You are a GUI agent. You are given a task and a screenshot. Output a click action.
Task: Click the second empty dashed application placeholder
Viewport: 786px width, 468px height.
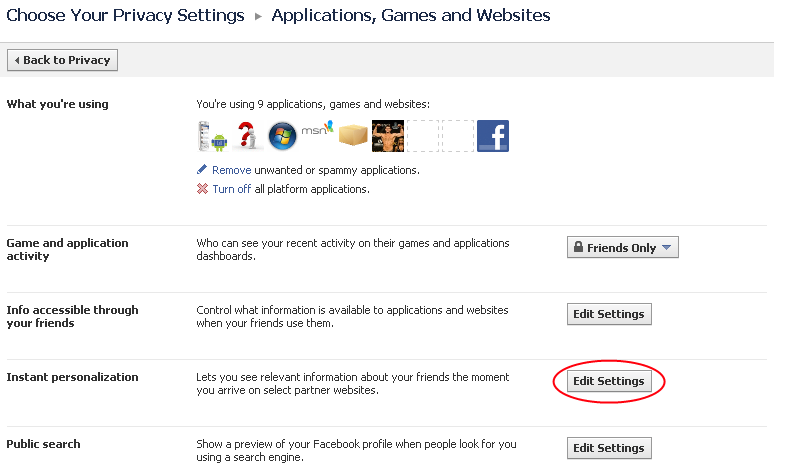(458, 136)
